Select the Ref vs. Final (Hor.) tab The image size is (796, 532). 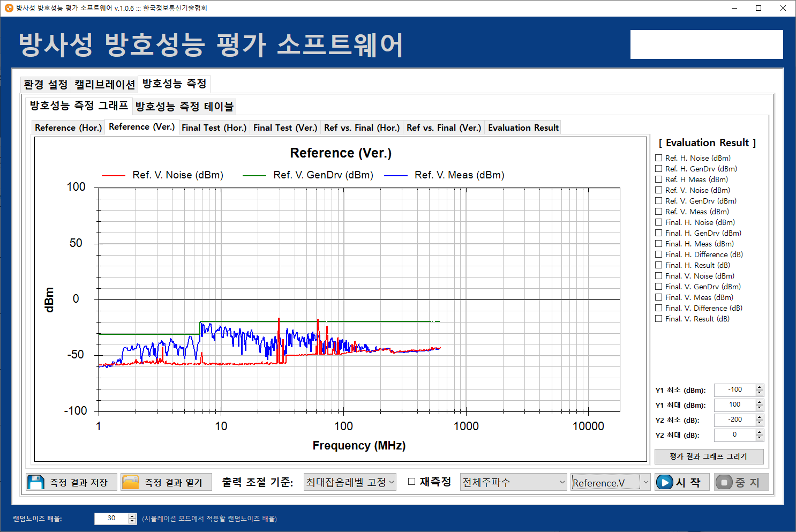362,128
